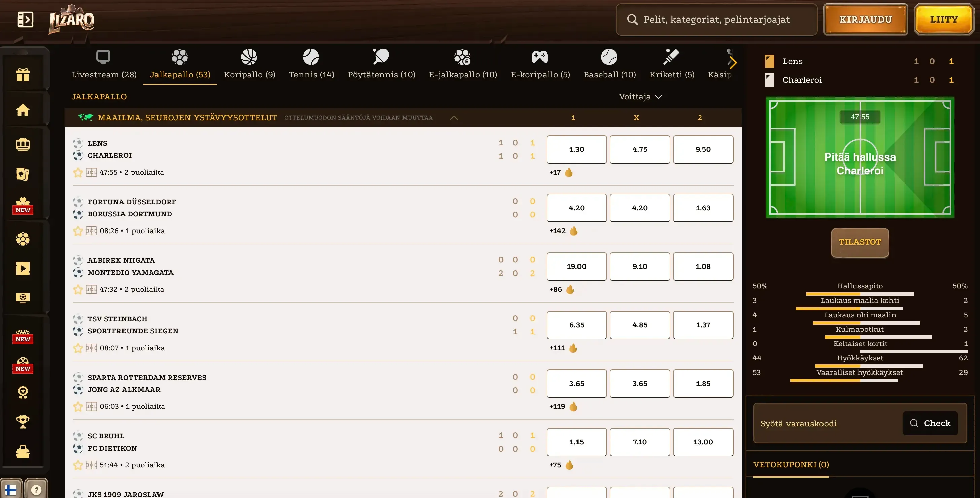Click the magnifier icon in the search bar
This screenshot has height=498, width=980.
(x=632, y=20)
